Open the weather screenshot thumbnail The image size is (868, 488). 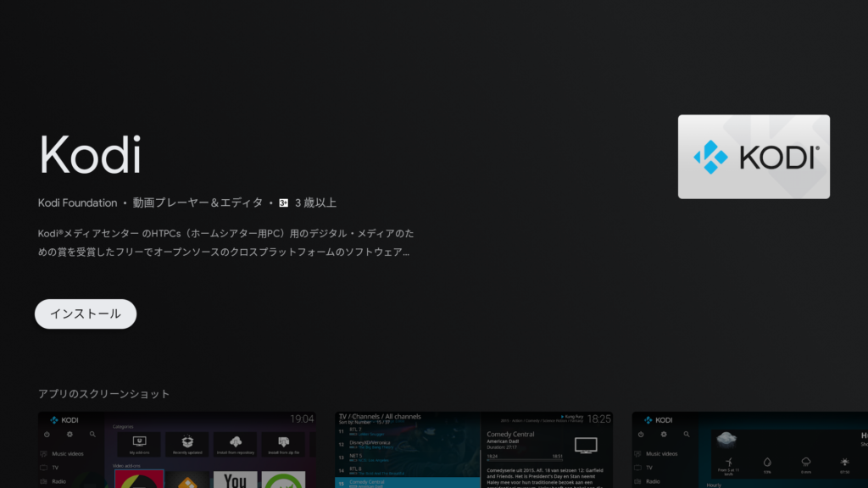(x=750, y=450)
